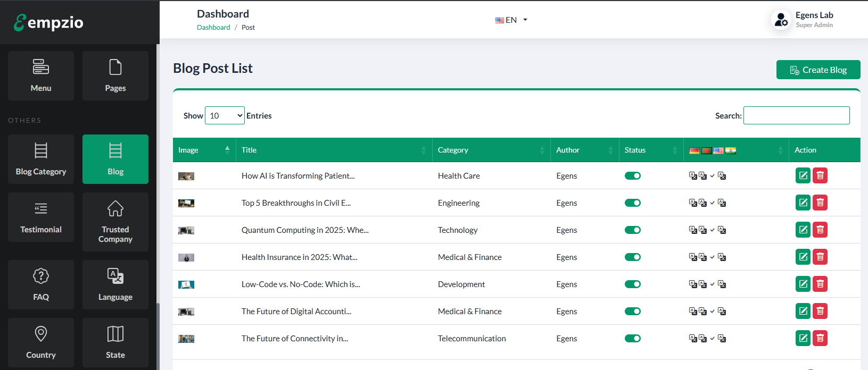Delete the Quantum Computing post
The image size is (868, 370).
[x=820, y=230]
